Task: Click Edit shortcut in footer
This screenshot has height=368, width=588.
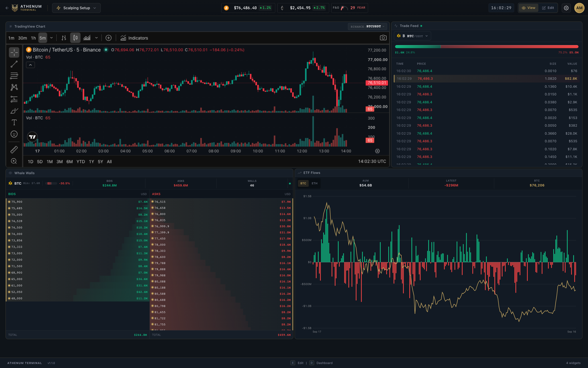Action: [x=297, y=363]
